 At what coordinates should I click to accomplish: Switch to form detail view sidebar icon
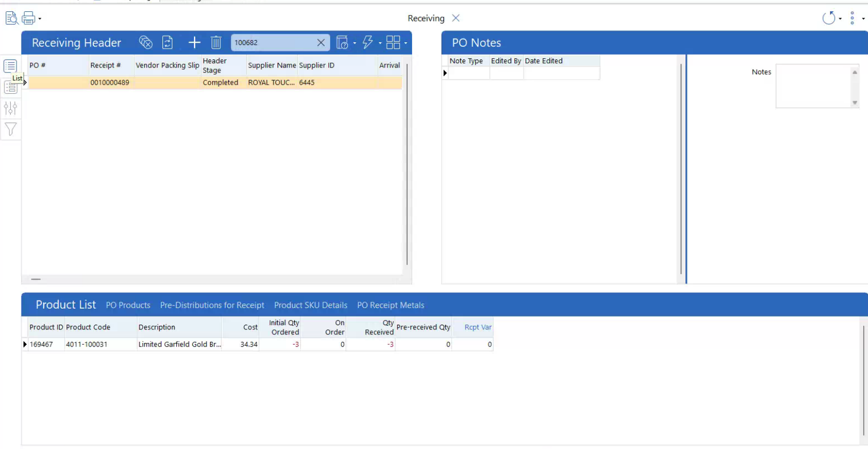[10, 87]
